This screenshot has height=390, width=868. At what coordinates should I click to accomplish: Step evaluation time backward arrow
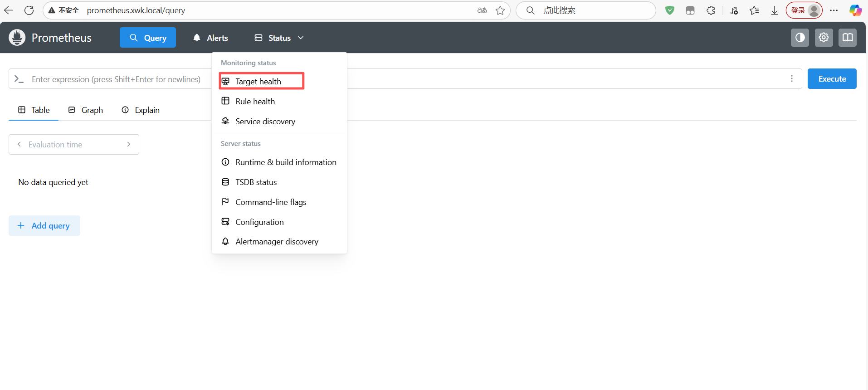pyautogui.click(x=19, y=144)
